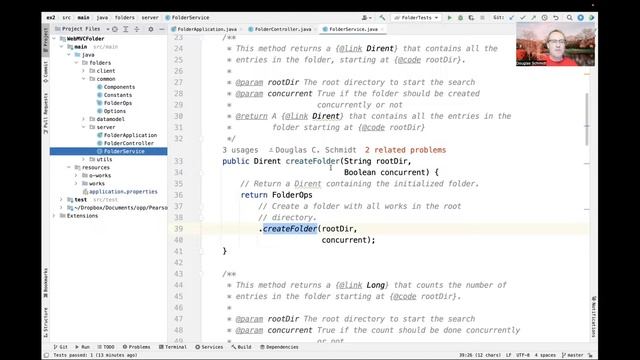Open Dependencies tool window
Screen dimensions: 640x360
click(x=279, y=347)
